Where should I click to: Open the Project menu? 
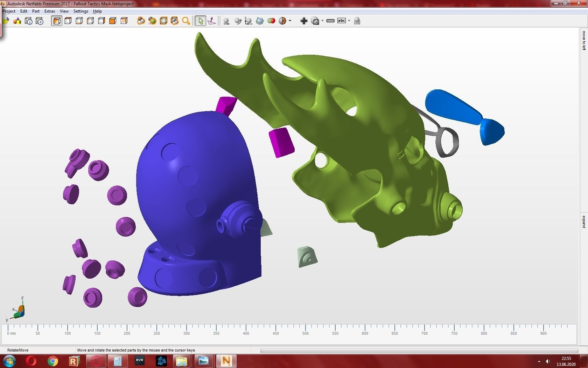[9, 11]
